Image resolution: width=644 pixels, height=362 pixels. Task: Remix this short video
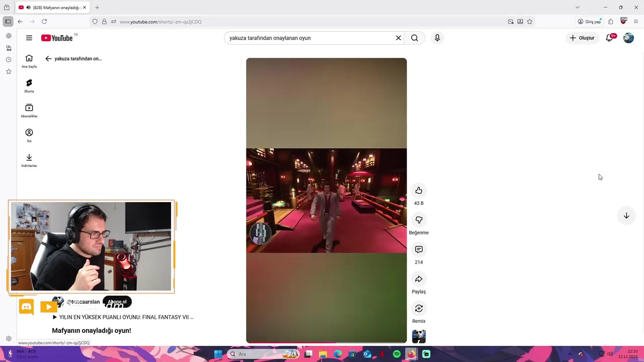(x=419, y=308)
